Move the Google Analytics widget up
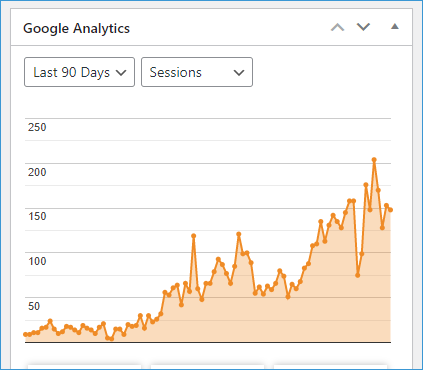This screenshot has height=370, width=423. tap(337, 27)
